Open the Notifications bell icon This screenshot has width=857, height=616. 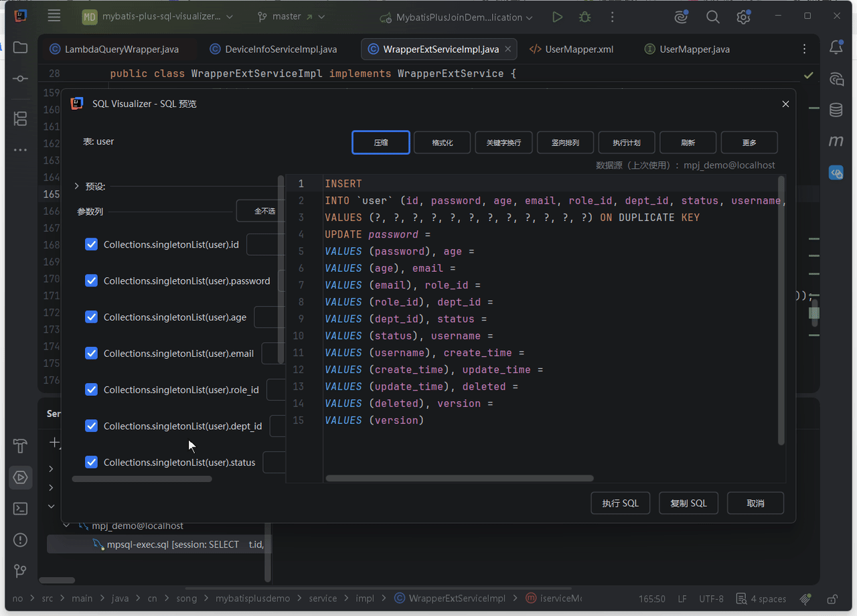pos(836,48)
